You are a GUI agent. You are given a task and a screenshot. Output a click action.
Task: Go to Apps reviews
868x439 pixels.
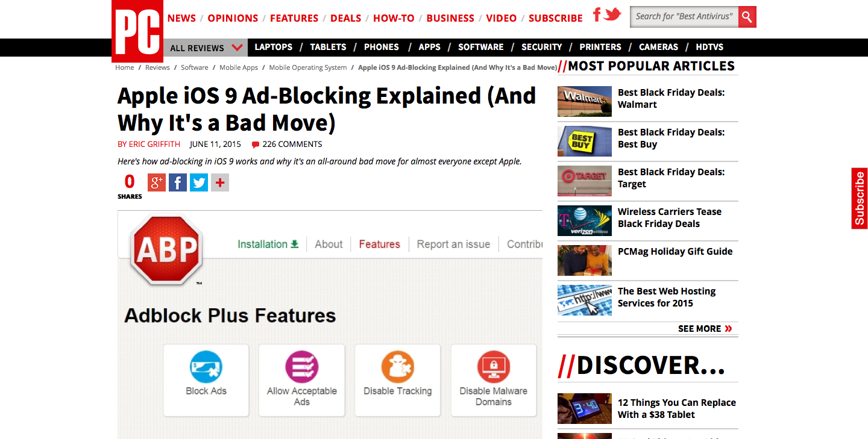click(430, 47)
